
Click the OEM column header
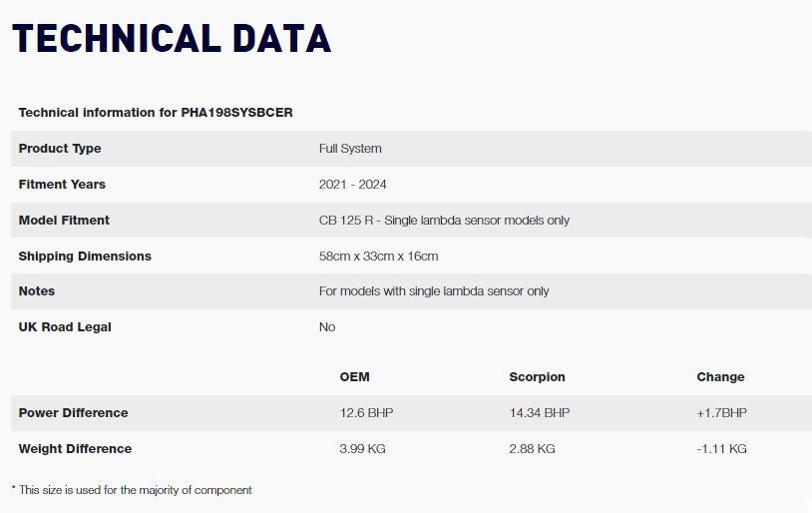coord(354,376)
